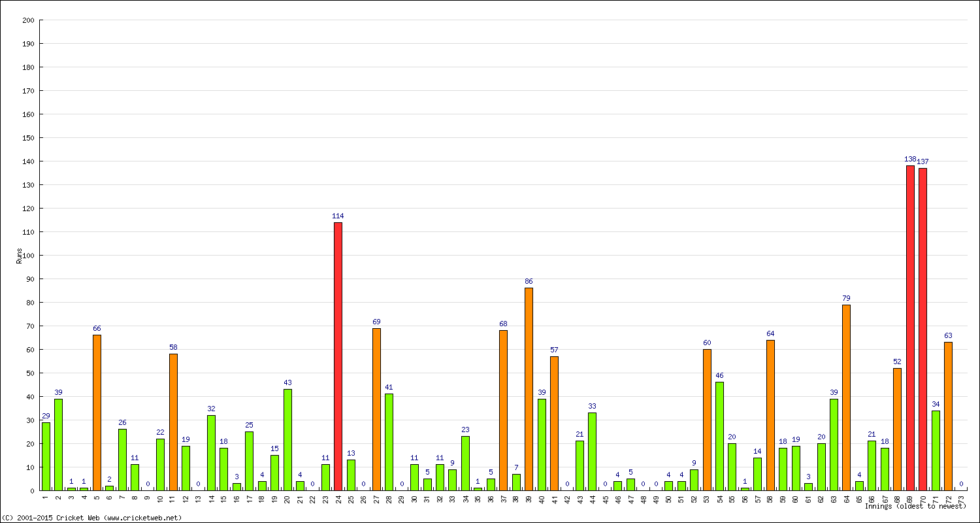The height and width of the screenshot is (523, 980).
Task: Click the green bar labeled 34
Action: pyautogui.click(x=936, y=450)
